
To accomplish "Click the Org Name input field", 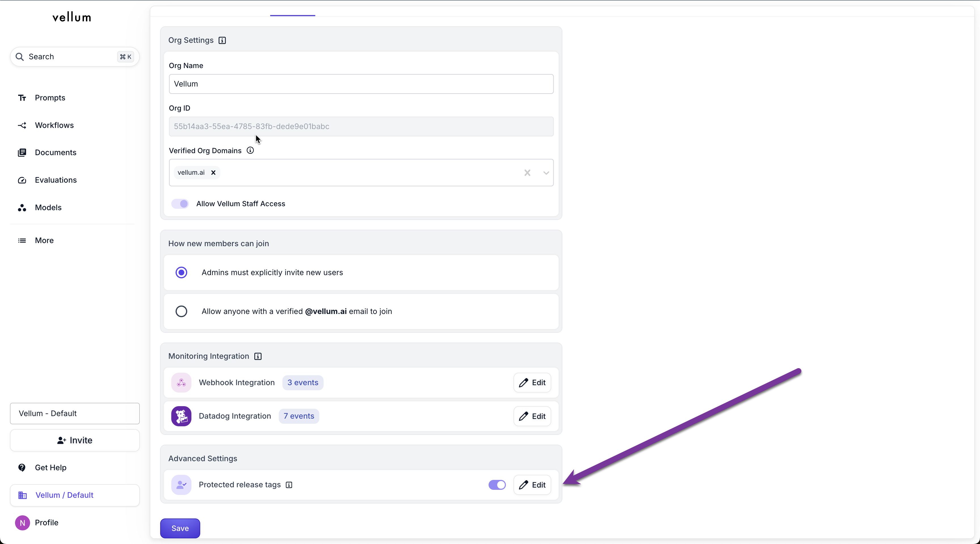I will coord(361,84).
